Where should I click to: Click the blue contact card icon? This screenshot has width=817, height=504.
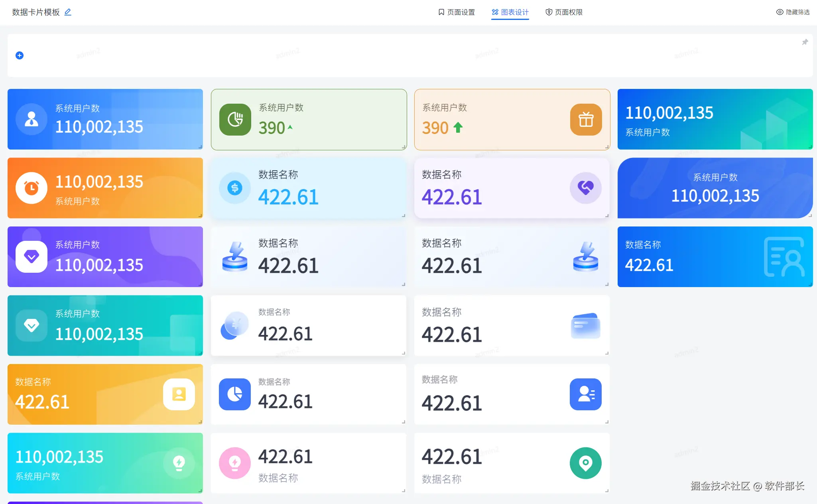pos(585,394)
